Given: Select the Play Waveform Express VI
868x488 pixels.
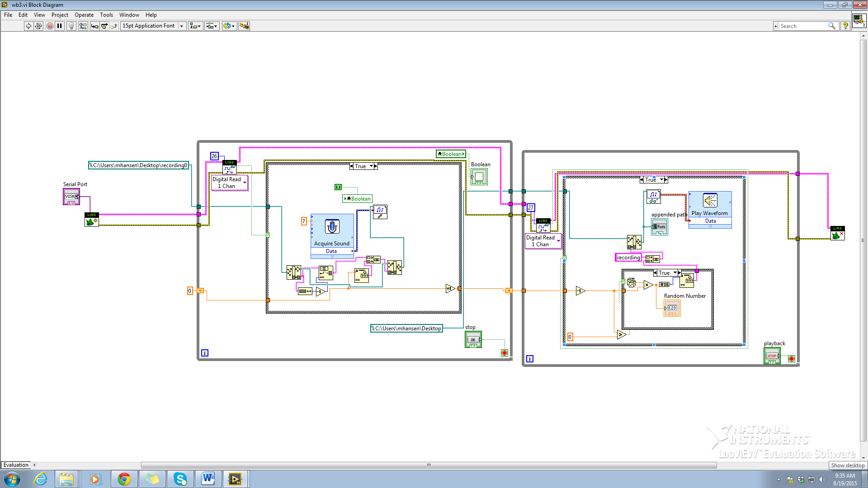Looking at the screenshot, I should 710,210.
